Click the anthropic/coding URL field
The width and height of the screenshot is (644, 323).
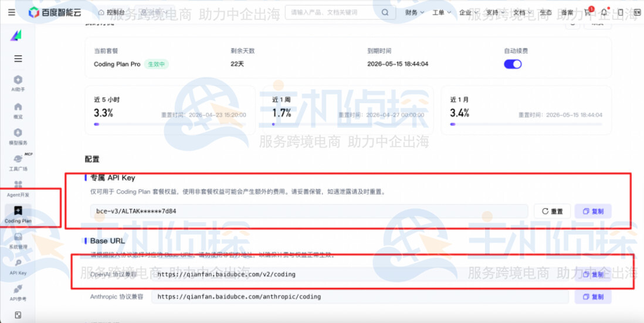360,297
